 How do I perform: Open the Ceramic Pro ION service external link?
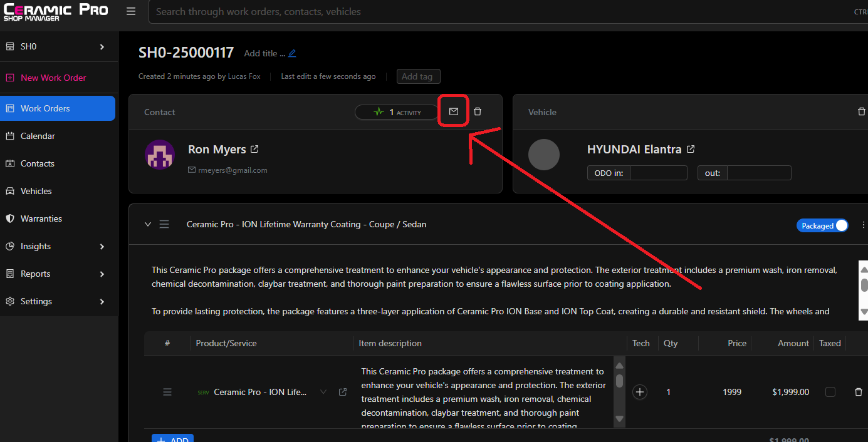[343, 392]
